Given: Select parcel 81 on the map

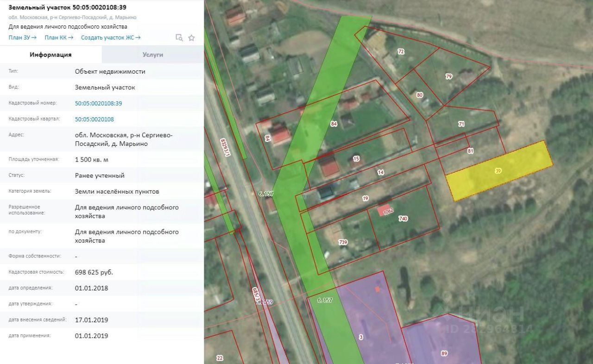Looking at the screenshot, I should tap(471, 151).
